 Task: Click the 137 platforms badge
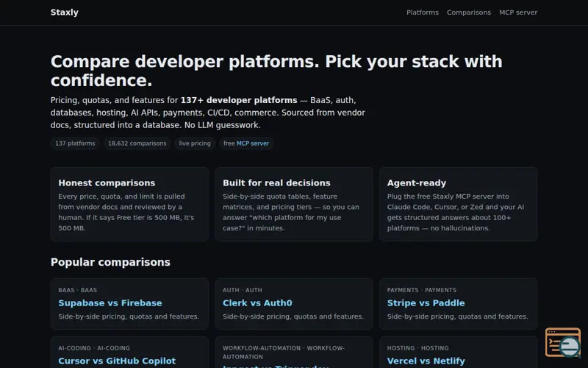[x=75, y=144]
